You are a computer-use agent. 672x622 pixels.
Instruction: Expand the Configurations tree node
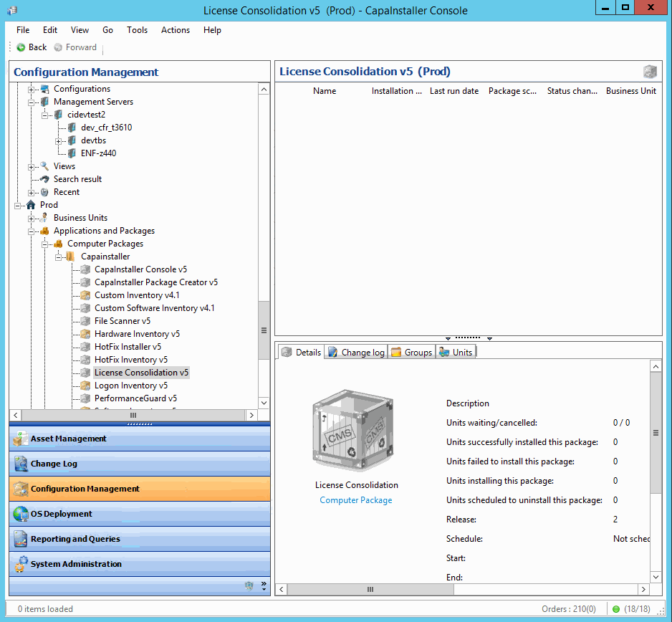32,90
